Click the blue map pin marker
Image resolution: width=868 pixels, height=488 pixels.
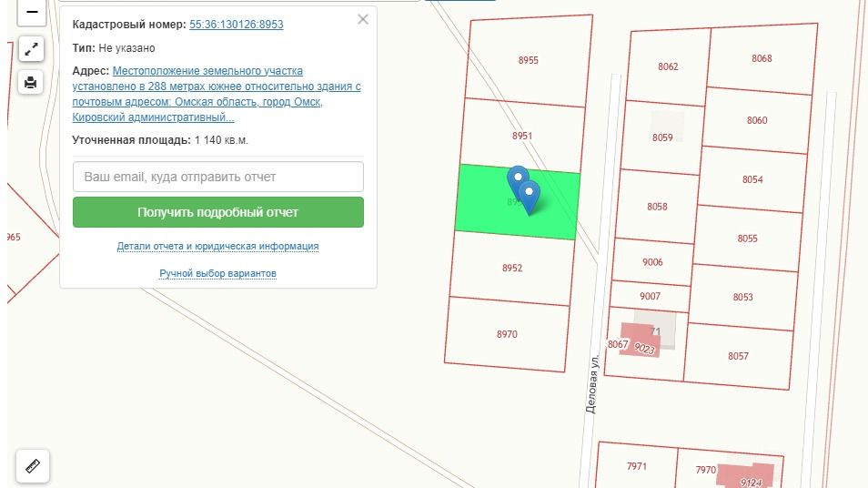point(528,195)
